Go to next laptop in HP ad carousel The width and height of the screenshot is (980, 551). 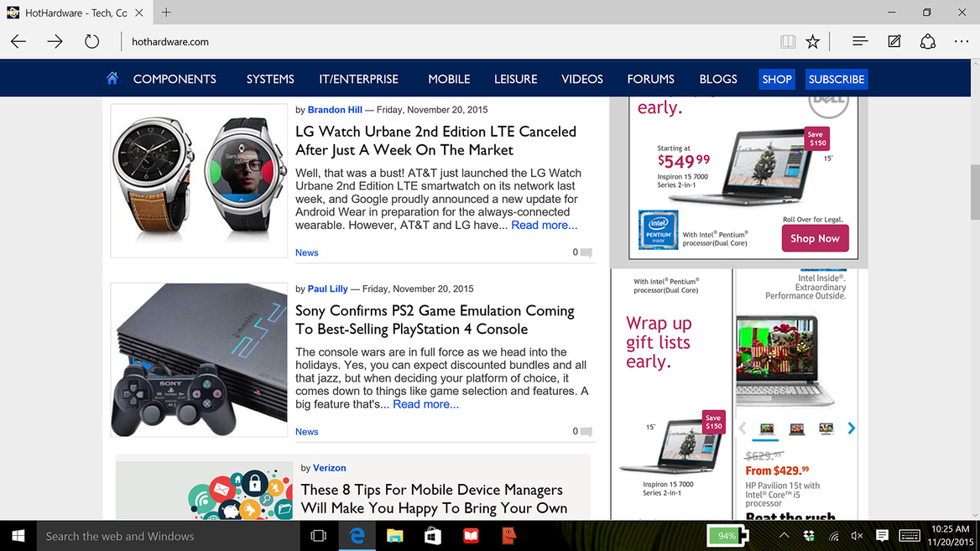click(x=852, y=428)
